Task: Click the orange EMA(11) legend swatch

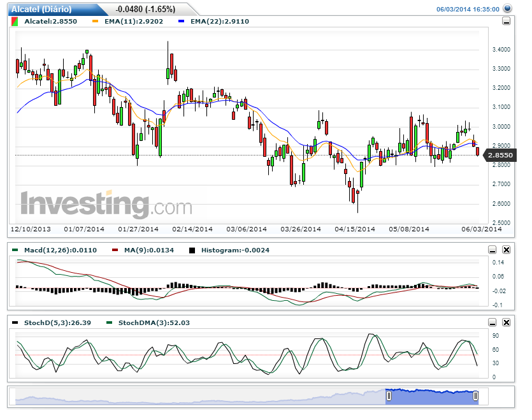Action: point(96,22)
